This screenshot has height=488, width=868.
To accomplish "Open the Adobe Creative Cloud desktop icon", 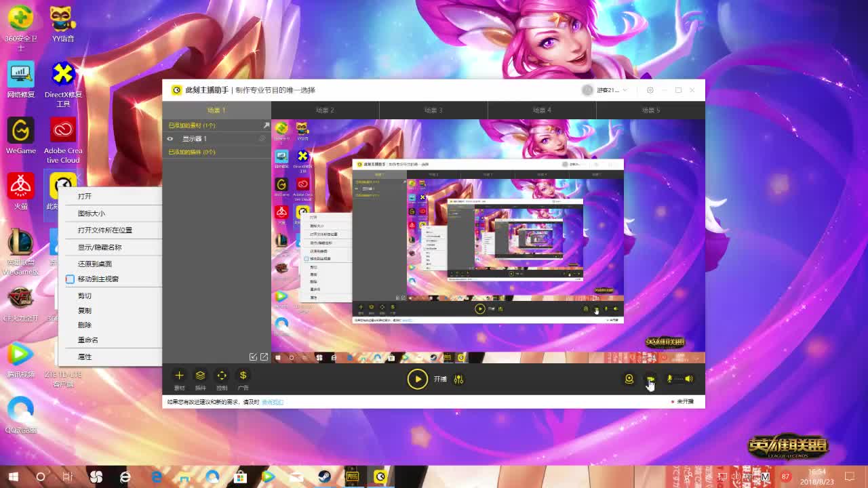I will 63,141.
